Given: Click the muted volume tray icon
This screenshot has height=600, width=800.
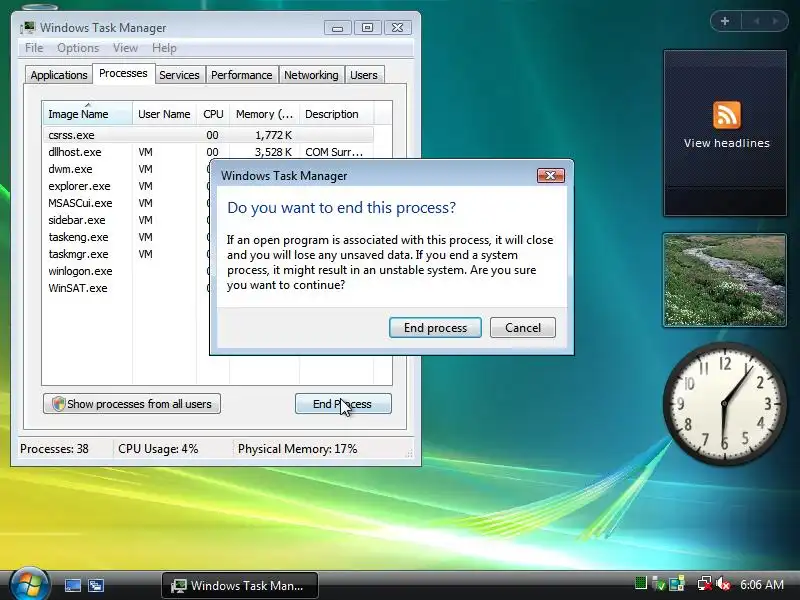Looking at the screenshot, I should point(723,583).
